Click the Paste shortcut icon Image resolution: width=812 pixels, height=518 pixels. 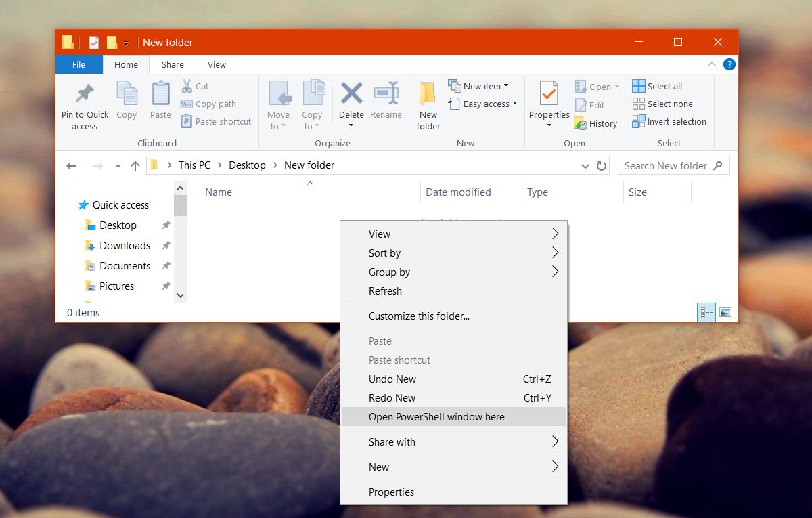[215, 121]
